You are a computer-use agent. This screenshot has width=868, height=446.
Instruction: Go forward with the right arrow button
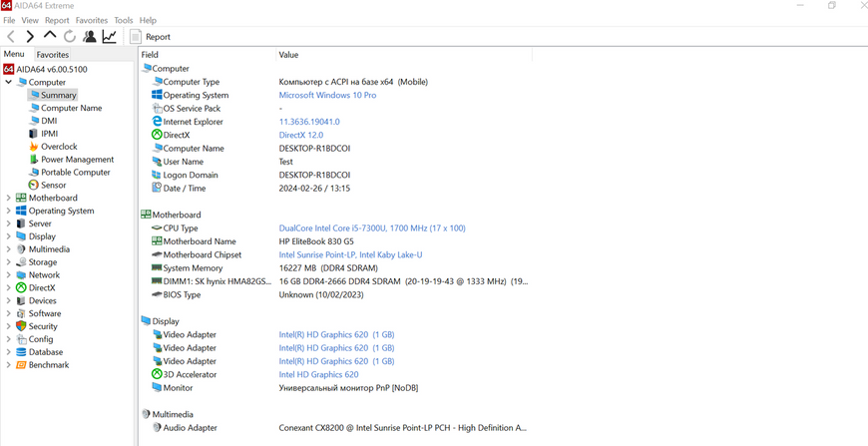(30, 37)
